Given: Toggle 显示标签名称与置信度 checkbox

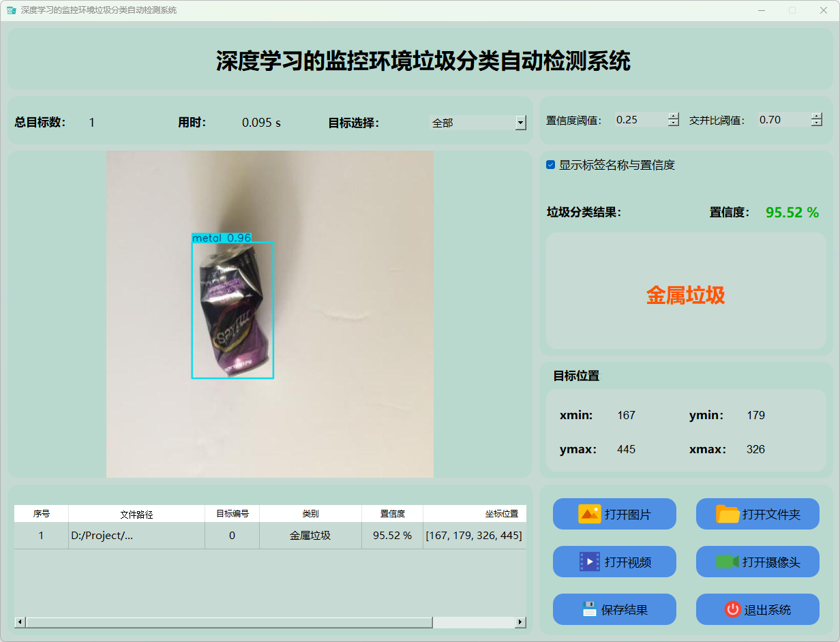Looking at the screenshot, I should [x=551, y=165].
